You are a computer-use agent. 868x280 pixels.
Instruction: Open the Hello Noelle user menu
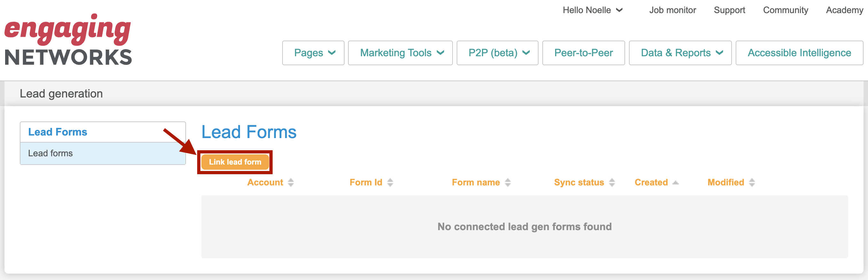[592, 10]
